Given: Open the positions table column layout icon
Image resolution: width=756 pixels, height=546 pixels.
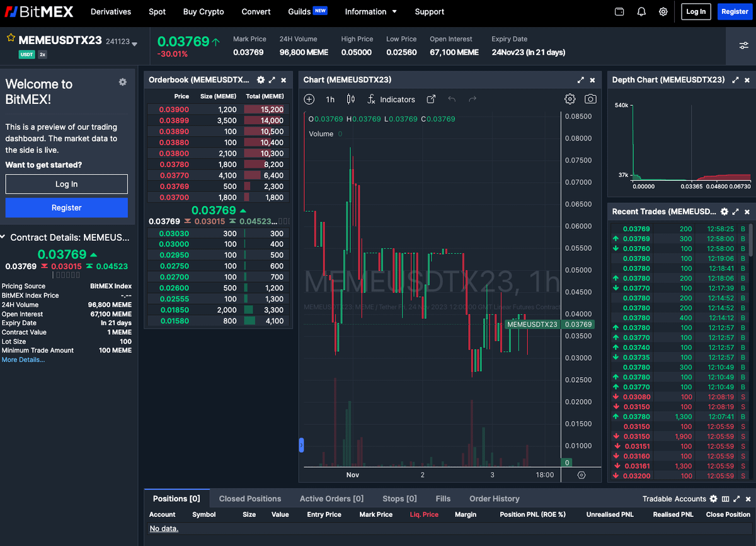Looking at the screenshot, I should pos(725,499).
